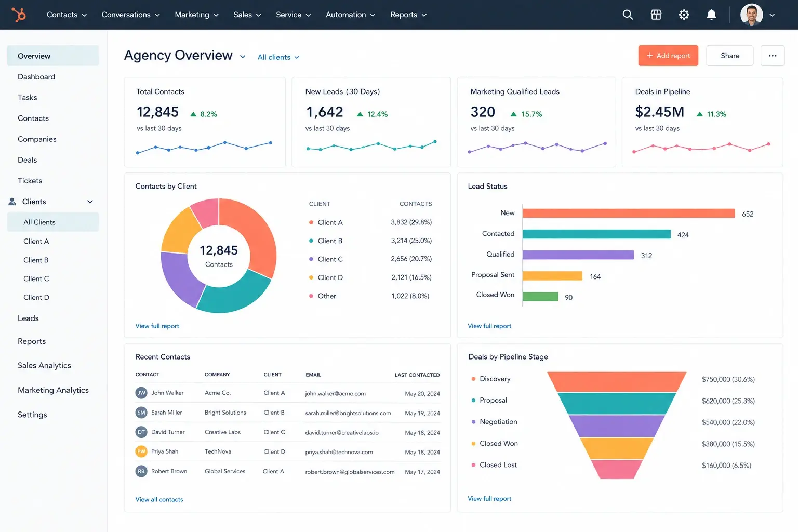Open the marketplace storefront icon
Screen dimensions: 798x532
(656, 15)
